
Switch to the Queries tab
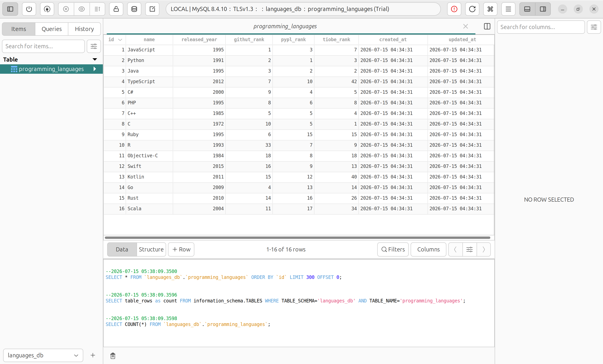pyautogui.click(x=52, y=29)
